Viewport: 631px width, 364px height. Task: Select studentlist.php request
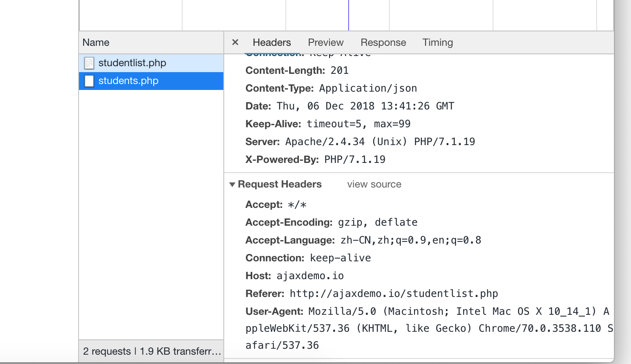[x=151, y=63]
